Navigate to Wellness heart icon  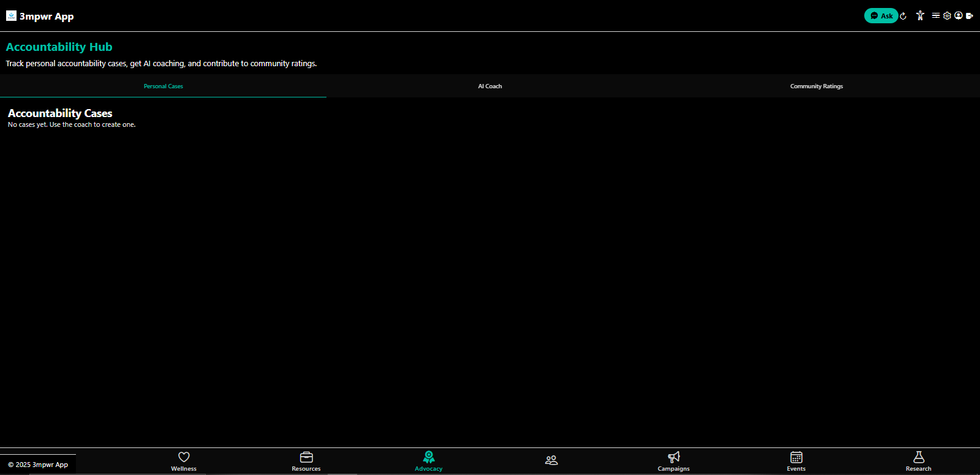184,461
